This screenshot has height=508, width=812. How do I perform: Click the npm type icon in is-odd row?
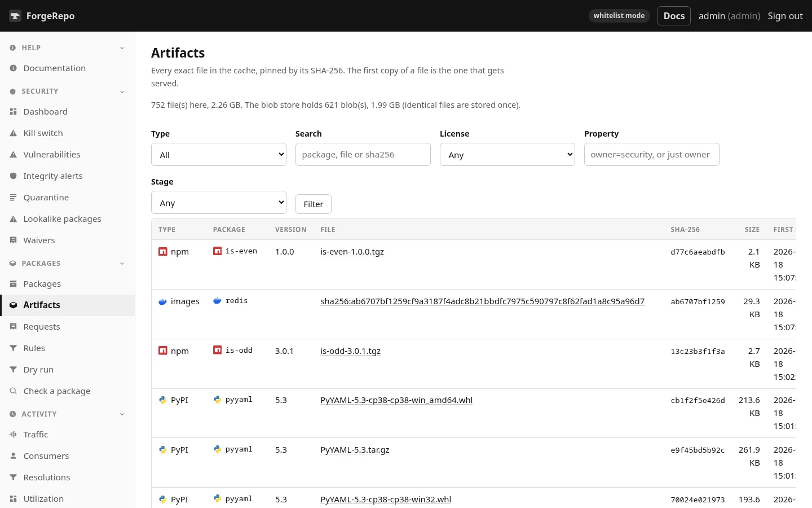click(x=163, y=351)
